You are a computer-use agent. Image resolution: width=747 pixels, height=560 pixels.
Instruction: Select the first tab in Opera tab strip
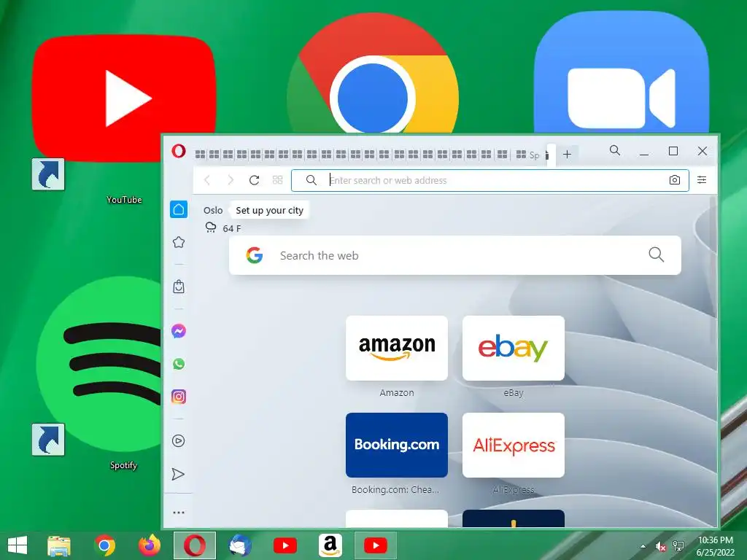coord(200,155)
